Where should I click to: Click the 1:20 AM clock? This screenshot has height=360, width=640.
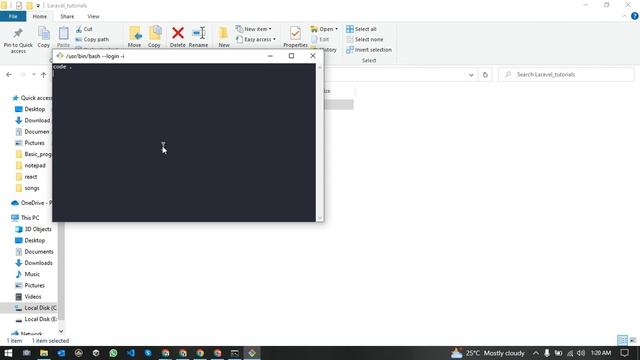point(601,353)
